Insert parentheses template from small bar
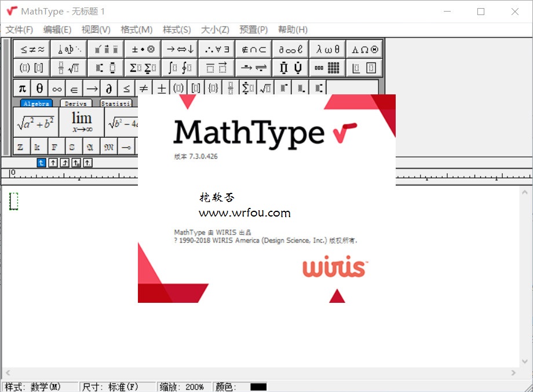This screenshot has width=533, height=392. (x=179, y=89)
